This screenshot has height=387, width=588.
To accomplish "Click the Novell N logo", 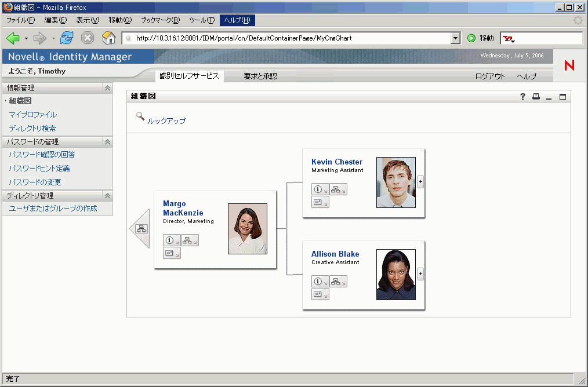I will pyautogui.click(x=569, y=65).
